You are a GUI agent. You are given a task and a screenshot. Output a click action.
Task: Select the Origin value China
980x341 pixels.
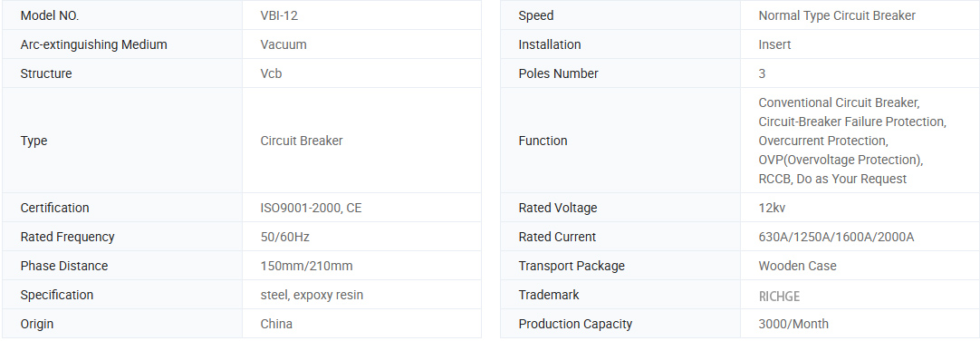click(276, 324)
